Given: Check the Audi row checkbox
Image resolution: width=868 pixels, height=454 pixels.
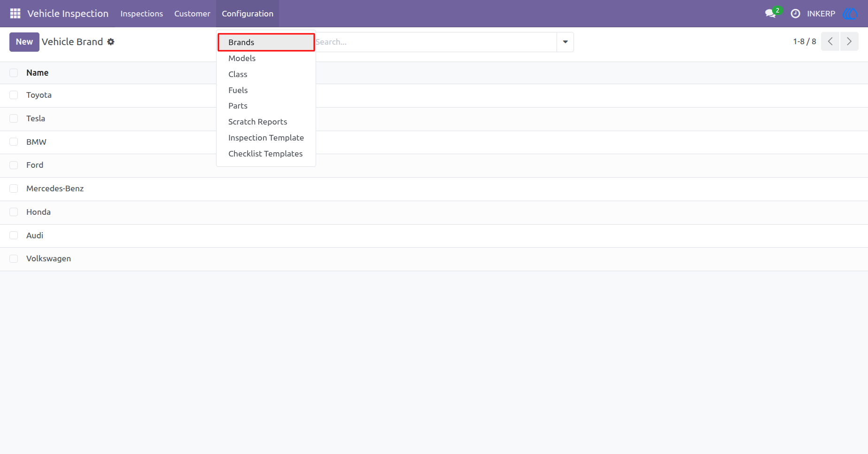Looking at the screenshot, I should pos(14,235).
